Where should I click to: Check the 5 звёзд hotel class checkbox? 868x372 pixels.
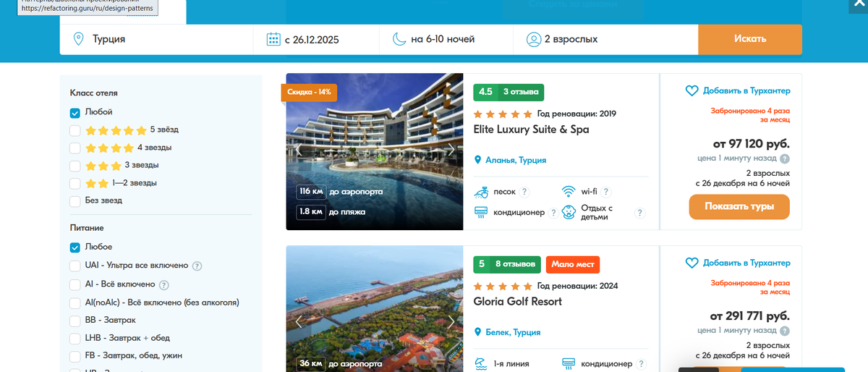(x=75, y=130)
